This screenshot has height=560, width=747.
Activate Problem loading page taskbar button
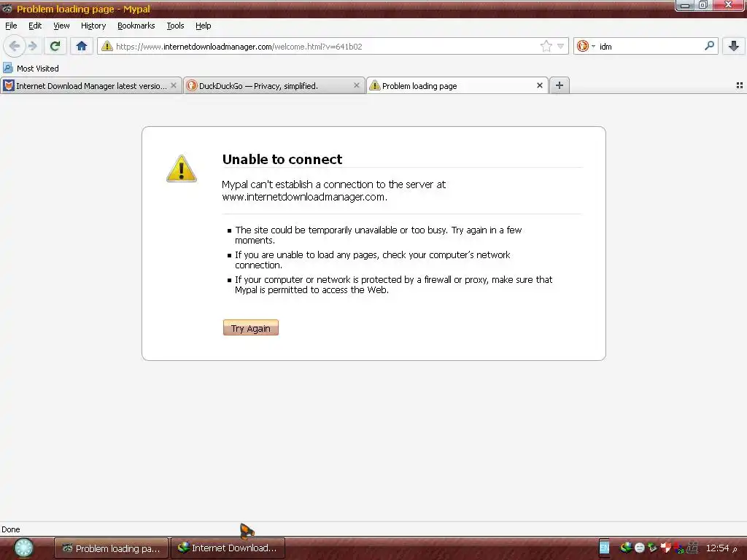click(111, 548)
